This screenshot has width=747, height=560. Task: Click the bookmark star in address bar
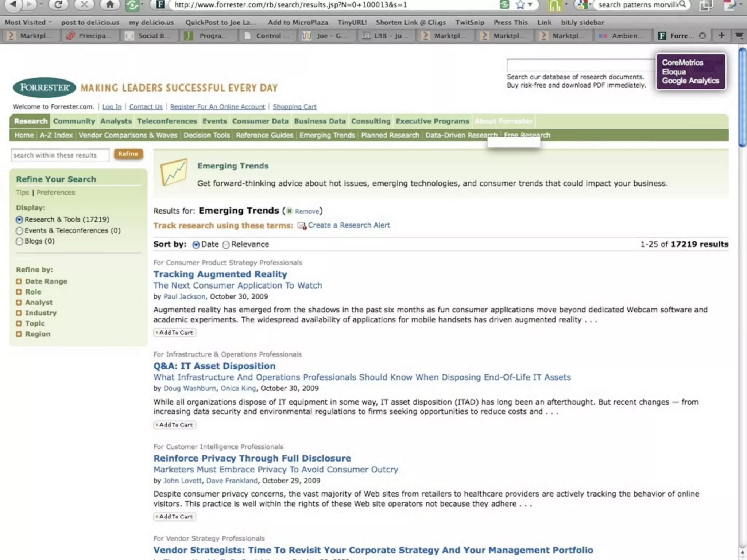click(520, 5)
